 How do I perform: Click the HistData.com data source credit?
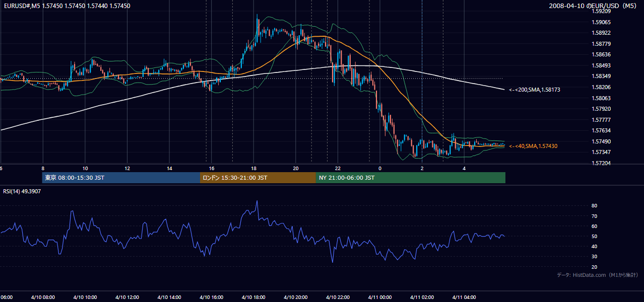point(597,275)
